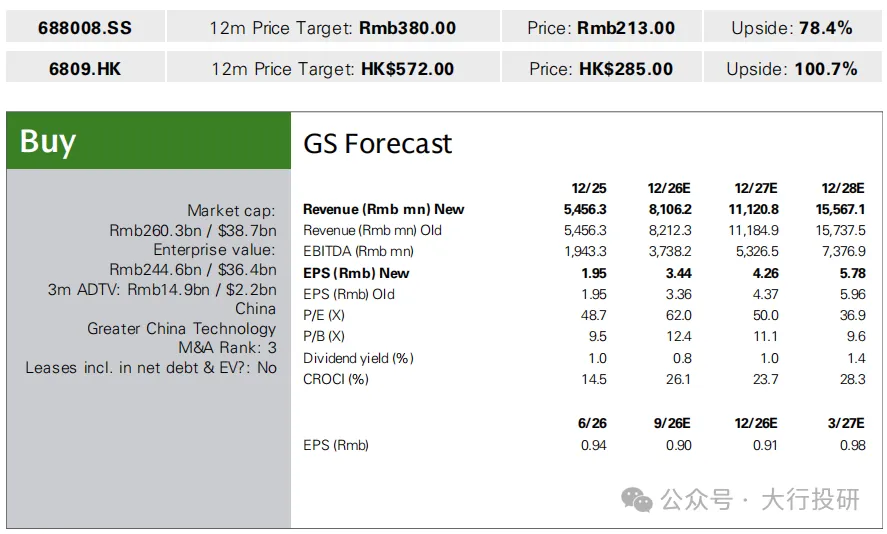
Task: Select the 12/28E column header
Action: pos(843,188)
